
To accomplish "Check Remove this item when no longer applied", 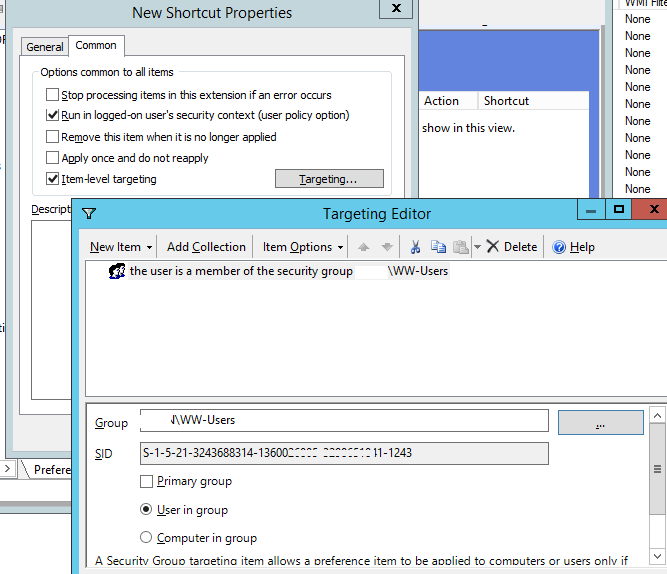I will coord(52,137).
